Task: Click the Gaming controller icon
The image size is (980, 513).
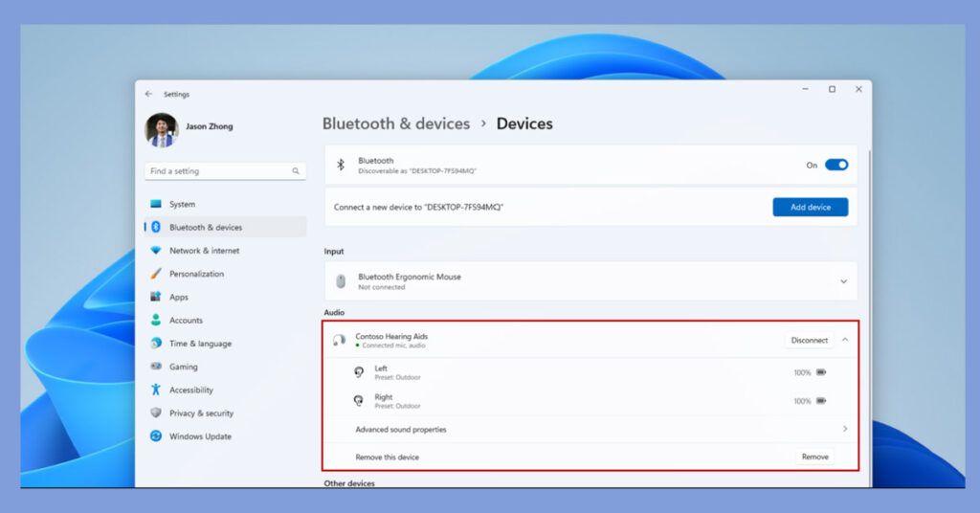Action: pyautogui.click(x=156, y=367)
